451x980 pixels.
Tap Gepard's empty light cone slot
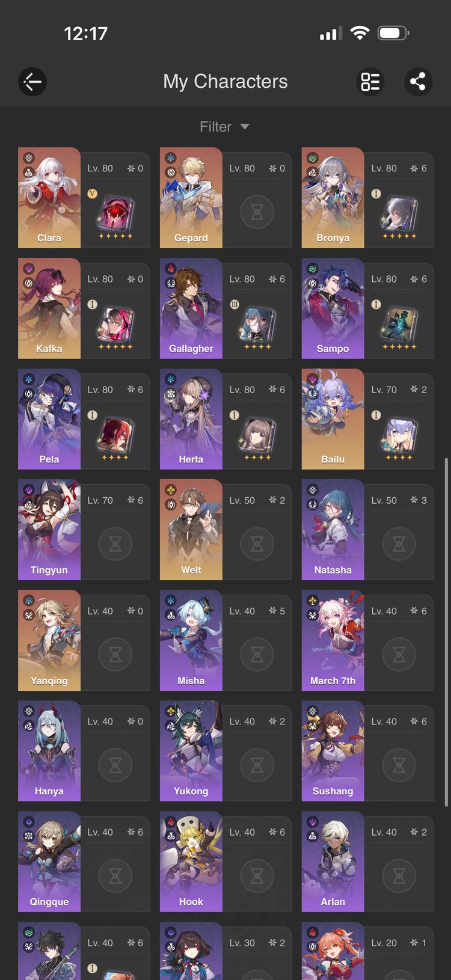tap(257, 212)
